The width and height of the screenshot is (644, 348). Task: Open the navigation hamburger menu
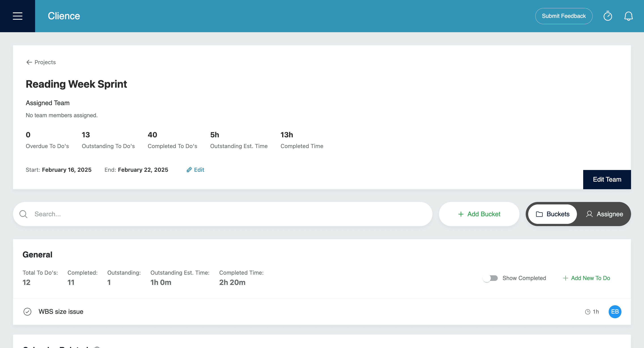[x=17, y=16]
